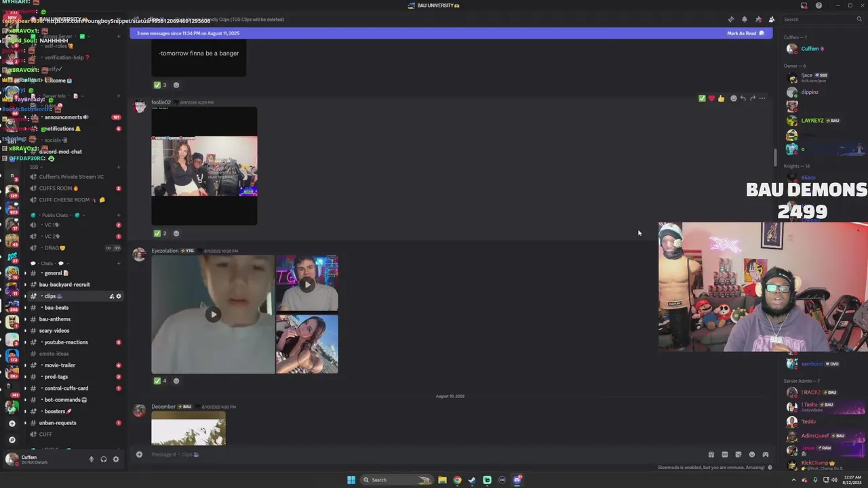Add red heart reaction from hover toolbar
The height and width of the screenshot is (488, 868).
[711, 98]
